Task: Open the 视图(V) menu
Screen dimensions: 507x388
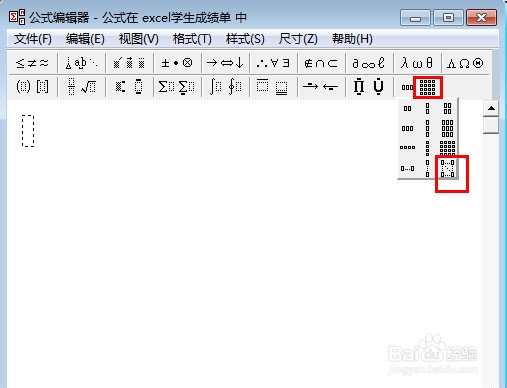Action: point(139,39)
